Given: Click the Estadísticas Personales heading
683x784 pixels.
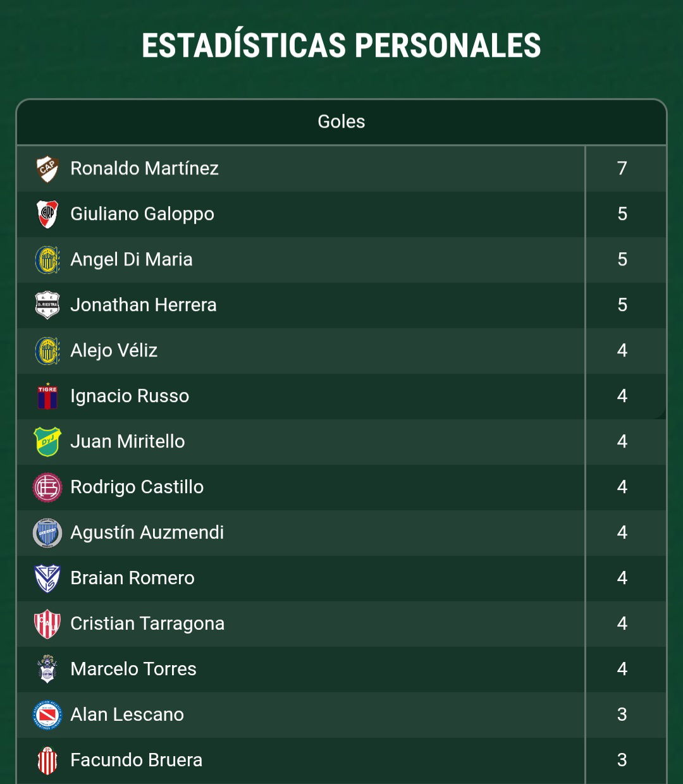Looking at the screenshot, I should [341, 46].
